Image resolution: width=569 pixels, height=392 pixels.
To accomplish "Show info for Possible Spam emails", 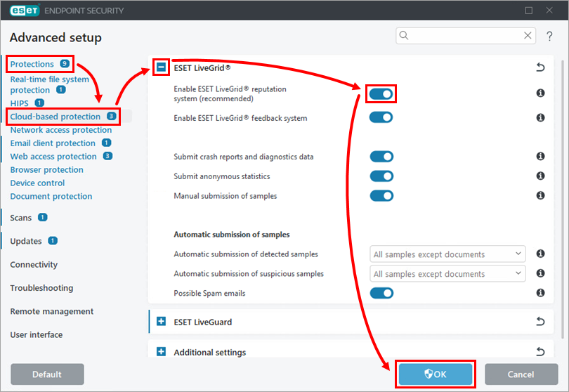I will 540,292.
